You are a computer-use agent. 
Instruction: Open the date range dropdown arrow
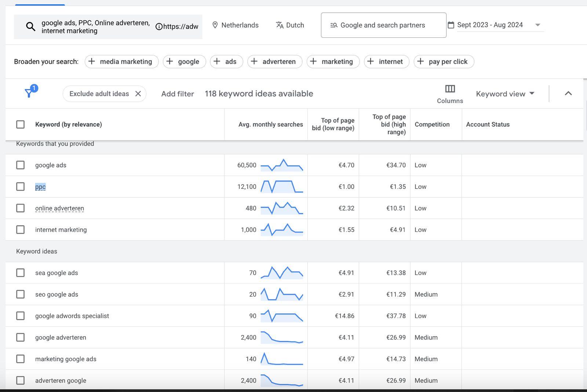pos(538,25)
